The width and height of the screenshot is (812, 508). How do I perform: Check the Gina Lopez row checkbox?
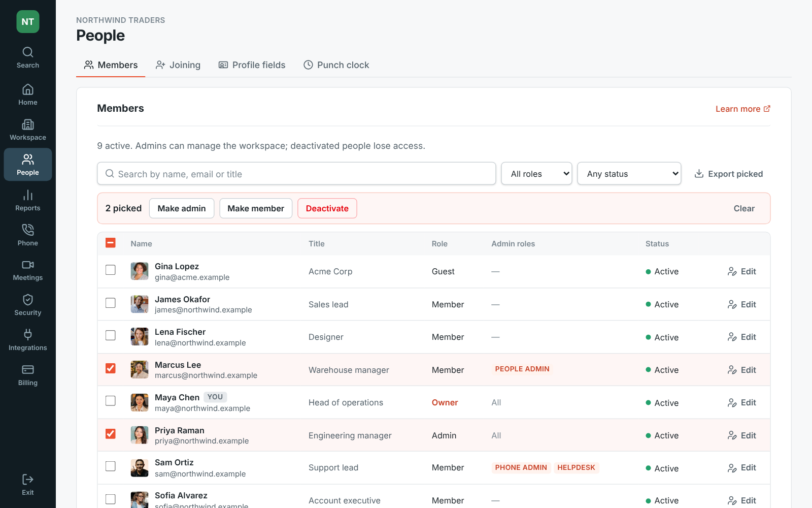[111, 270]
